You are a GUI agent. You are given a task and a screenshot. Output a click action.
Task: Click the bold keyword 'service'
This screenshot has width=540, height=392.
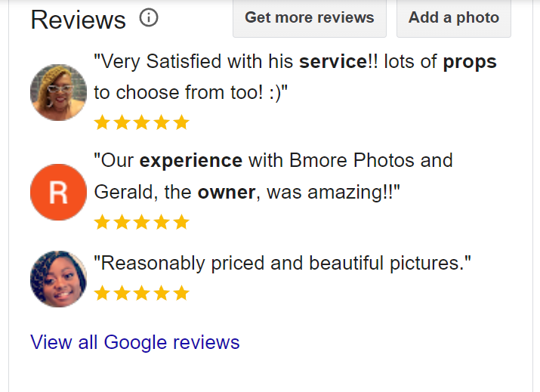pyautogui.click(x=333, y=62)
